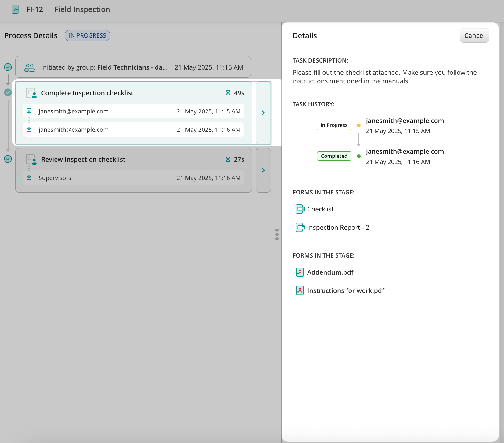Click the form icon beside Inspection Report - 2
Image resolution: width=504 pixels, height=443 pixels.
tap(300, 227)
